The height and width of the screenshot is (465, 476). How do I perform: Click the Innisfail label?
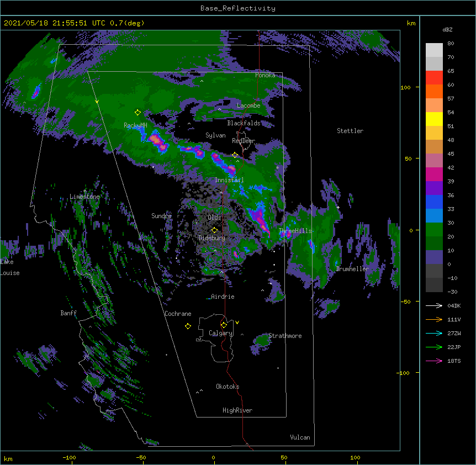[x=229, y=180]
